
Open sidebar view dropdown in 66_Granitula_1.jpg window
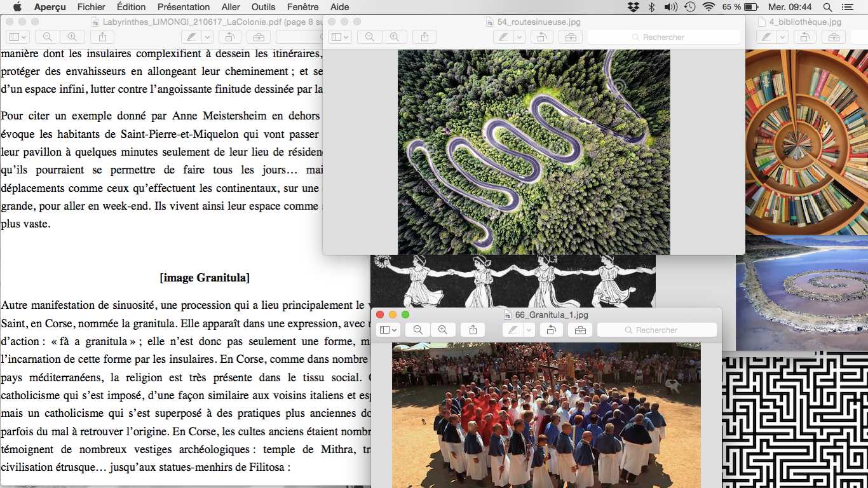coord(388,330)
